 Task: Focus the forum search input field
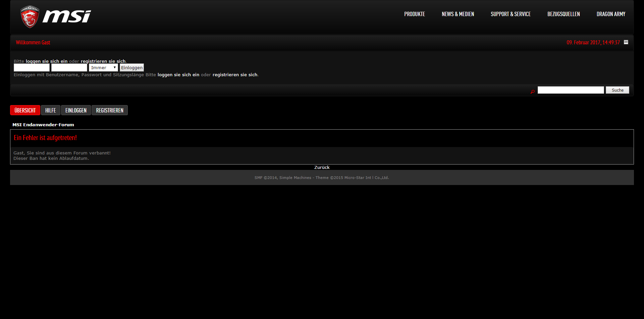[x=571, y=90]
